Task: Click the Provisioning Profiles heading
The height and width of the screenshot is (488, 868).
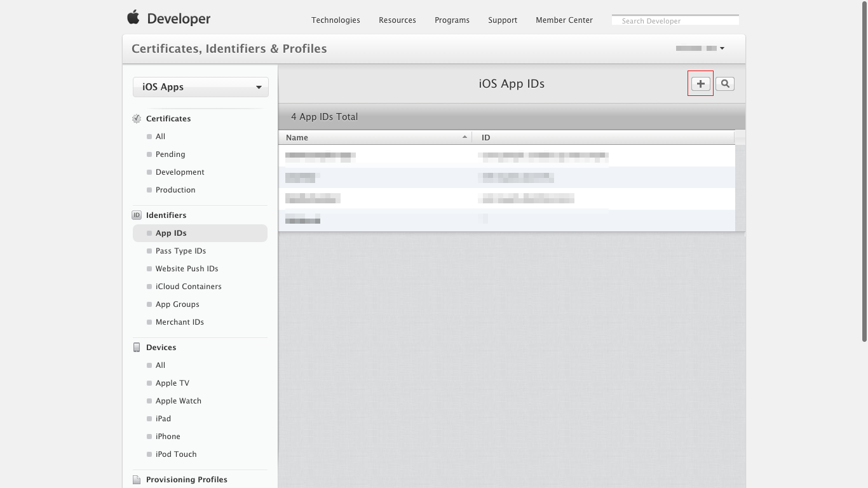Action: 186,480
